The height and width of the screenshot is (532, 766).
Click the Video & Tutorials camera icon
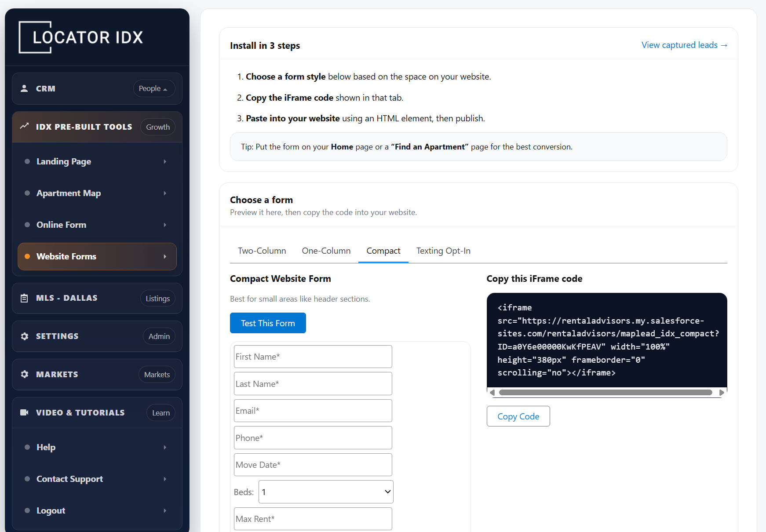[25, 412]
